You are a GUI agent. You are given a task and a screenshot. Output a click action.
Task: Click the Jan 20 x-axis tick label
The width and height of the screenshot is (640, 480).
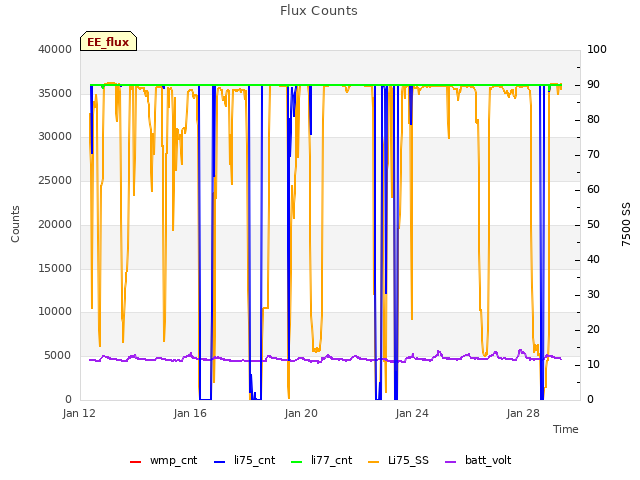tap(301, 413)
